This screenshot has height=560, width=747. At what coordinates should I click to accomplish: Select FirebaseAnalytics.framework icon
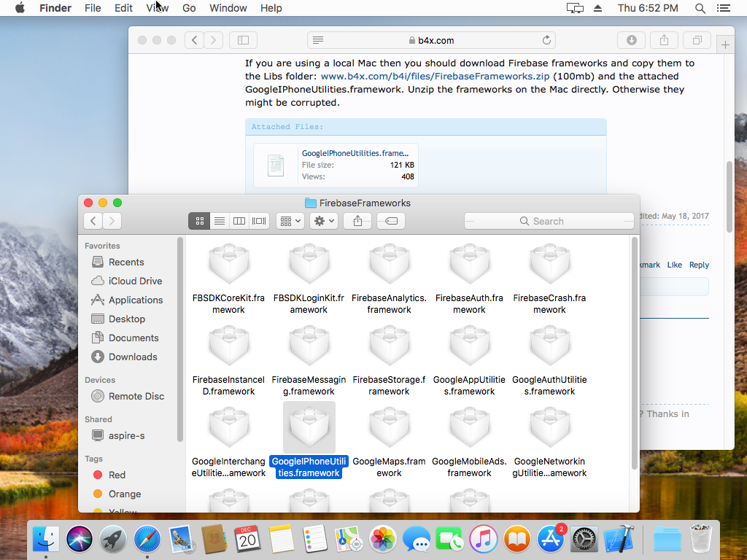coord(390,264)
